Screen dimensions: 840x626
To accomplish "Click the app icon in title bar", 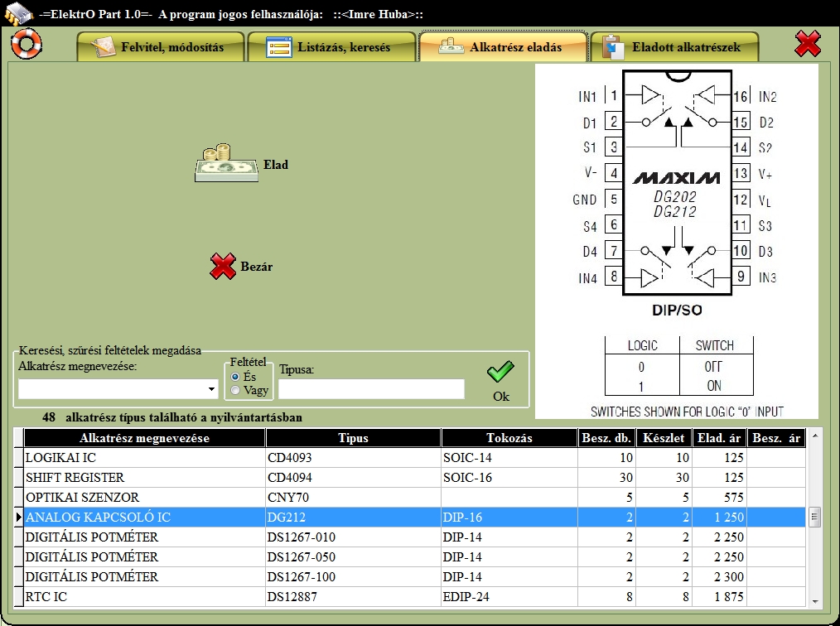I will pos(18,13).
